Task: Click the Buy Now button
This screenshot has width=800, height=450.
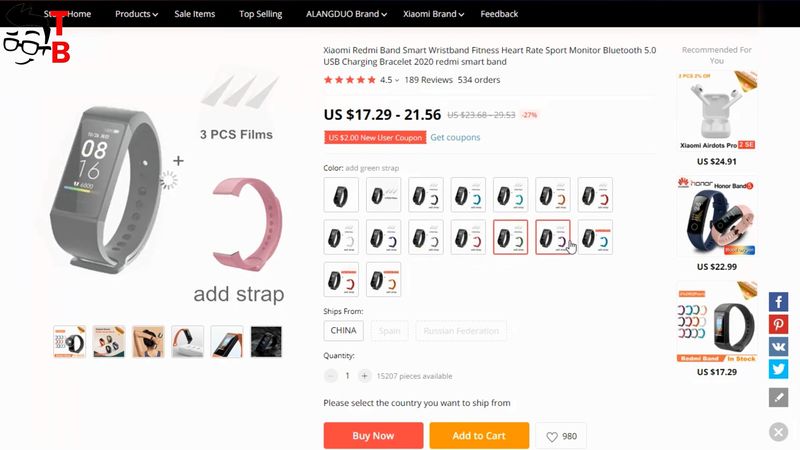Action: pos(373,436)
